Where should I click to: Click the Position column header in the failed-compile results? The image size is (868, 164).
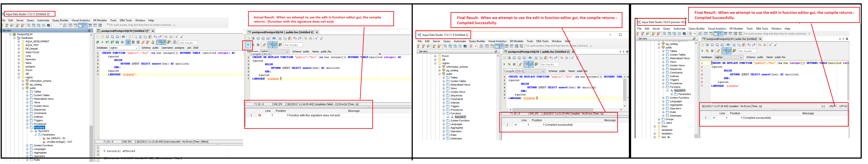(281, 111)
